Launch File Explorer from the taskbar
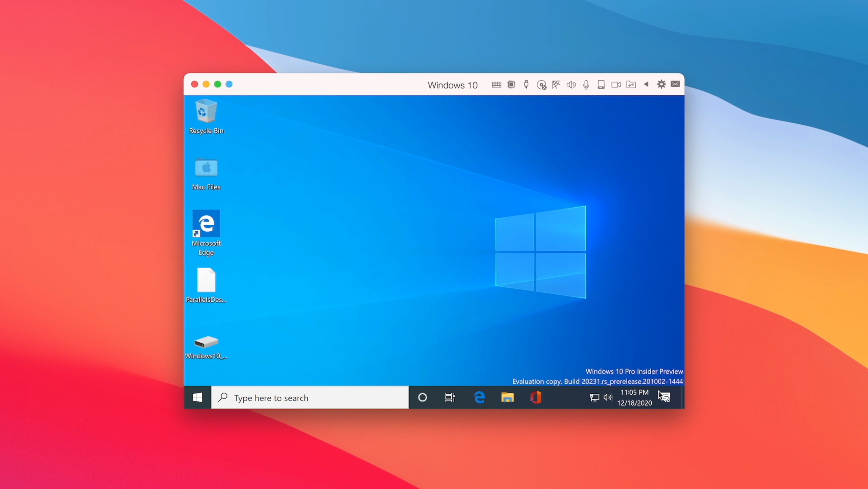Screen dimensions: 868x489 click(x=507, y=398)
